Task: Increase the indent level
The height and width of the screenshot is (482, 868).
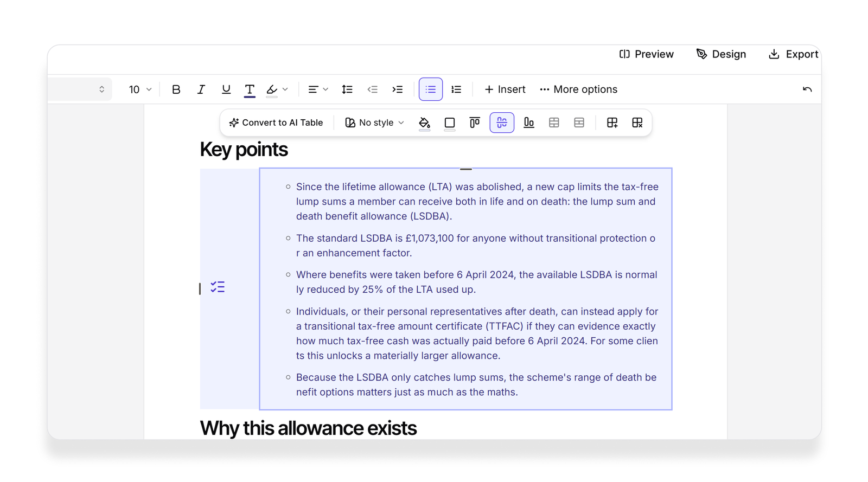Action: pyautogui.click(x=398, y=89)
